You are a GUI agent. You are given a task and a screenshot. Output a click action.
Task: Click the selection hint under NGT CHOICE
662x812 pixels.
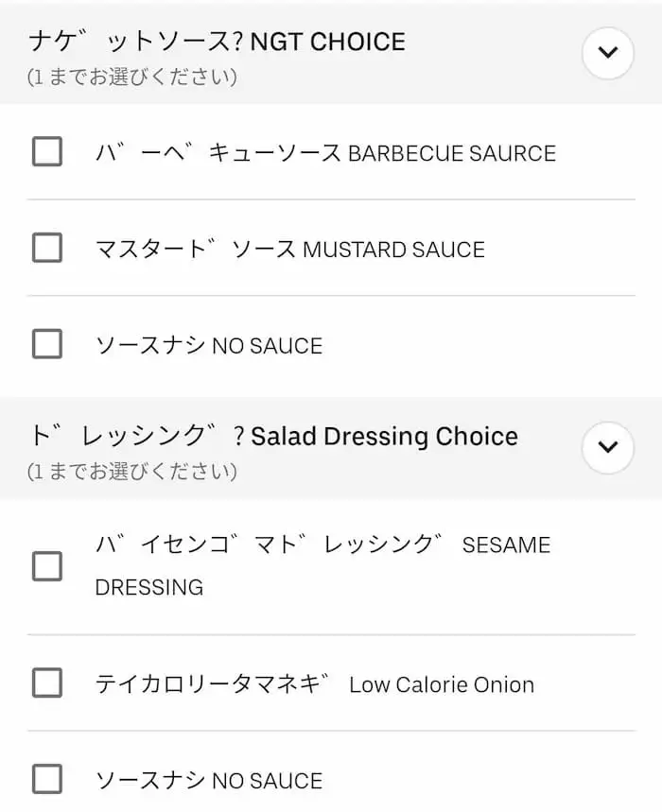coord(132,77)
